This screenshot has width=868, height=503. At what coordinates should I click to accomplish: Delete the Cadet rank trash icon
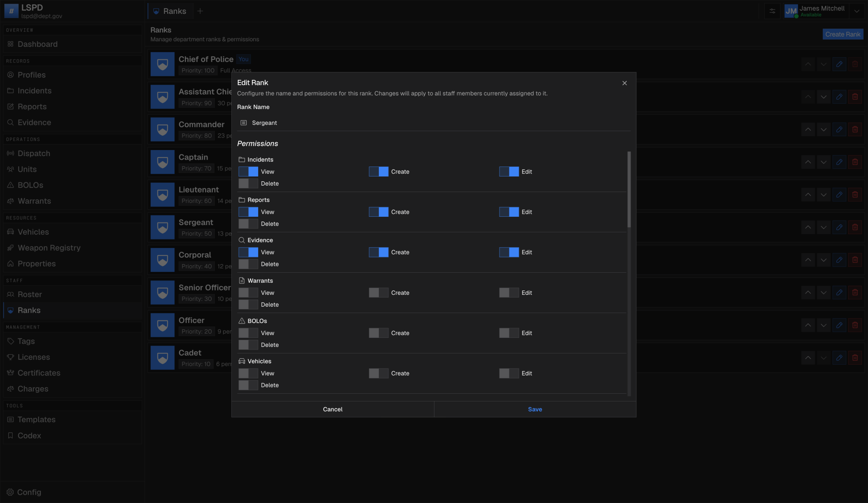tap(855, 358)
